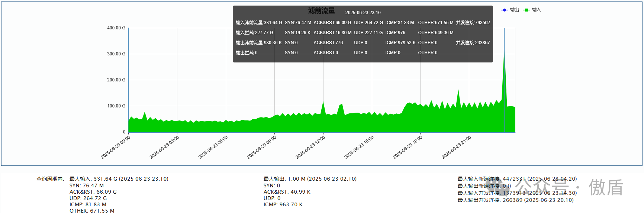Screen dimensions: 644x213
Task: Click the tallest traffic peak at 23:10
Action: click(x=504, y=56)
